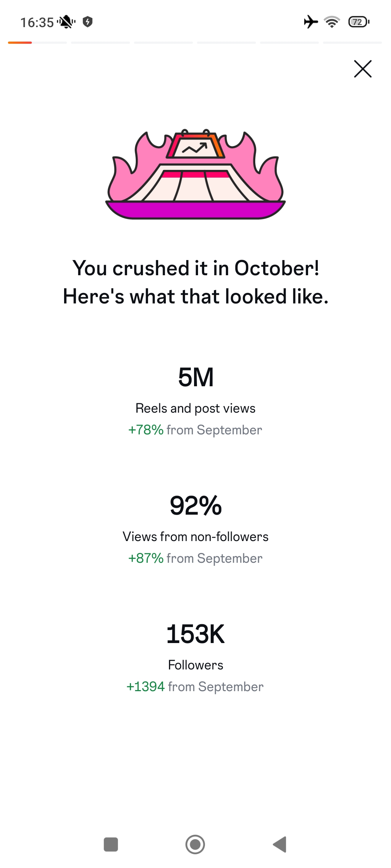
Task: Tap the Wi-Fi signal status icon
Action: pyautogui.click(x=332, y=22)
